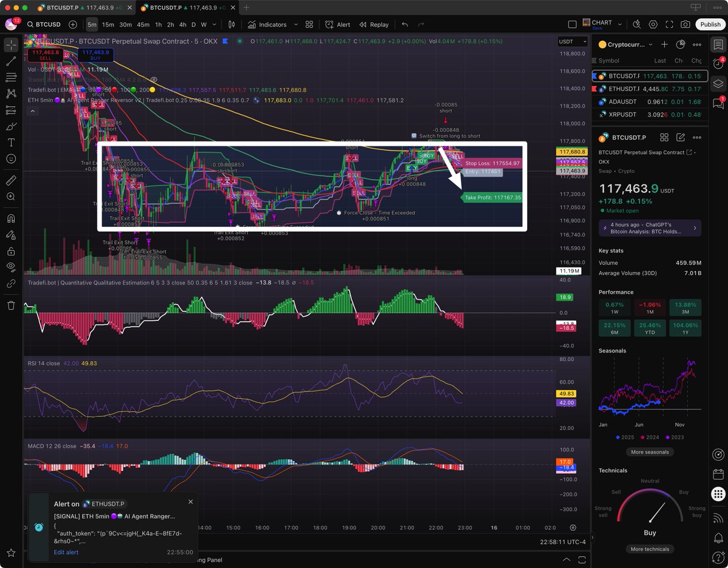The width and height of the screenshot is (728, 568).
Task: Click the More seasonals button
Action: (650, 452)
